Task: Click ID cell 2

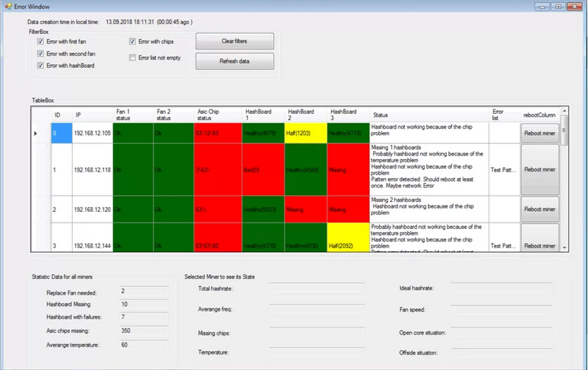Action: tap(61, 210)
